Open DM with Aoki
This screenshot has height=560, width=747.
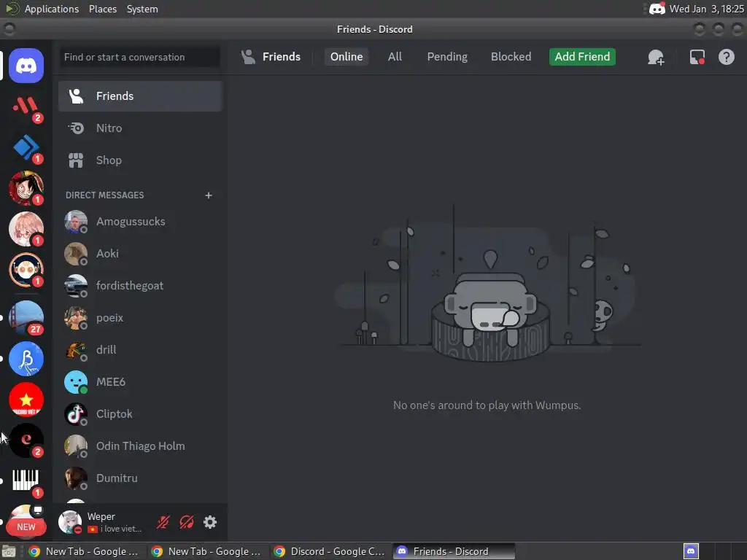tap(140, 253)
